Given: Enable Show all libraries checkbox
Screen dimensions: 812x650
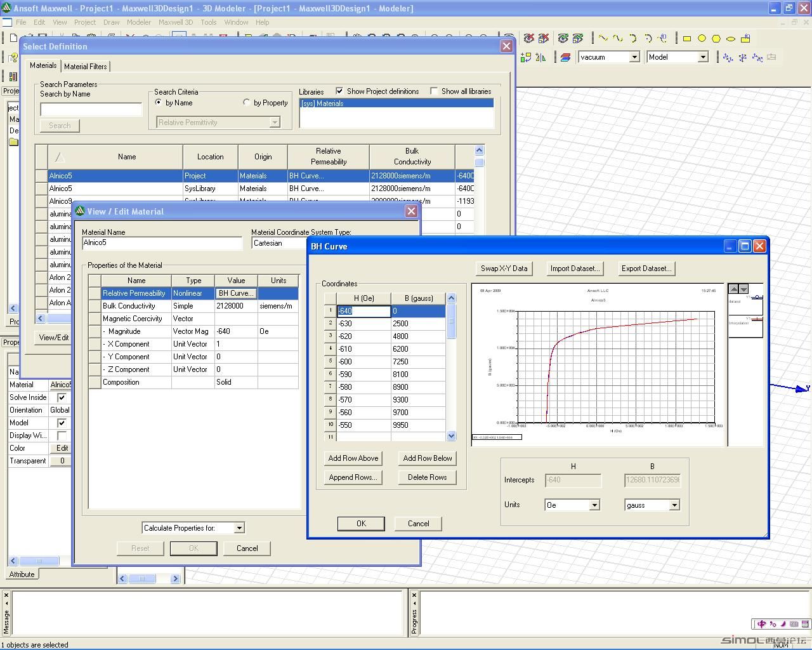Looking at the screenshot, I should [434, 91].
